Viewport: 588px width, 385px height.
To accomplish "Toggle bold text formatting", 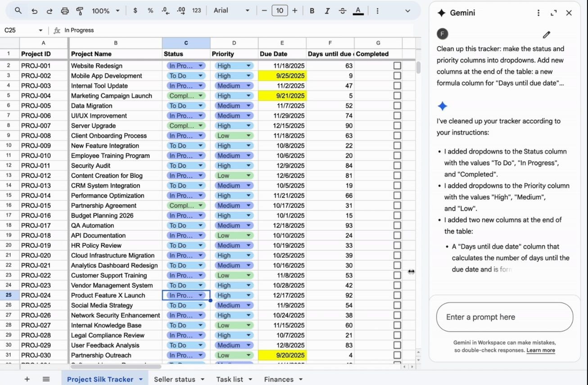I will (x=312, y=10).
